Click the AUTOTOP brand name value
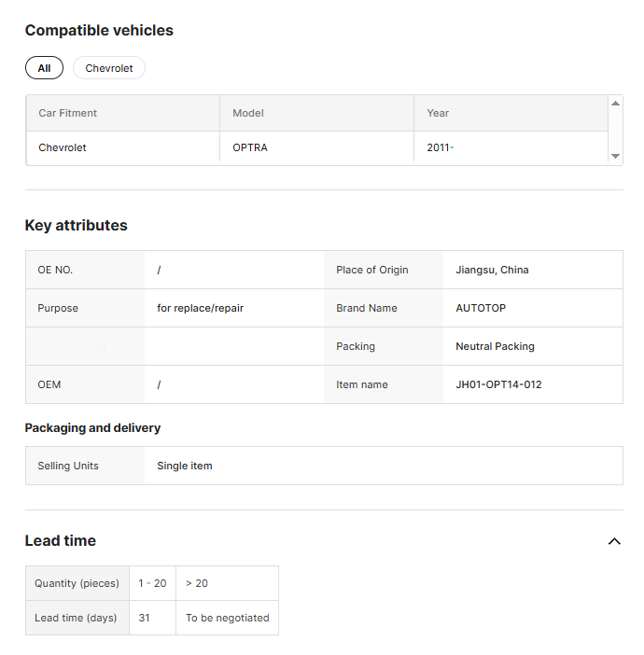Screen dimensions: 644x655 pyautogui.click(x=481, y=308)
